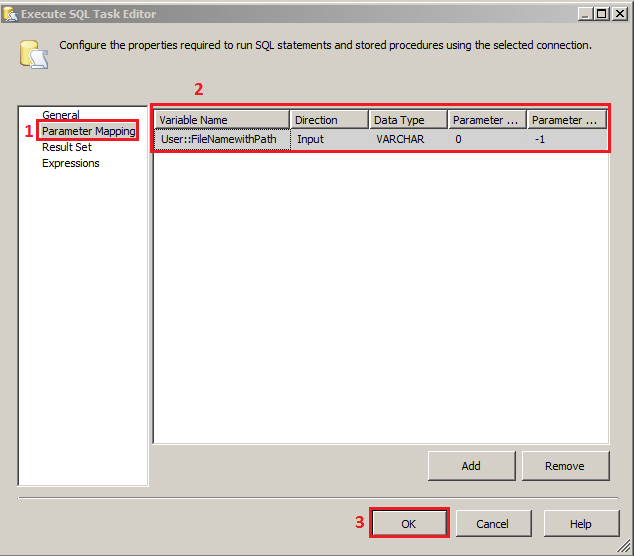
Task: Open the Expressions page
Action: point(70,163)
